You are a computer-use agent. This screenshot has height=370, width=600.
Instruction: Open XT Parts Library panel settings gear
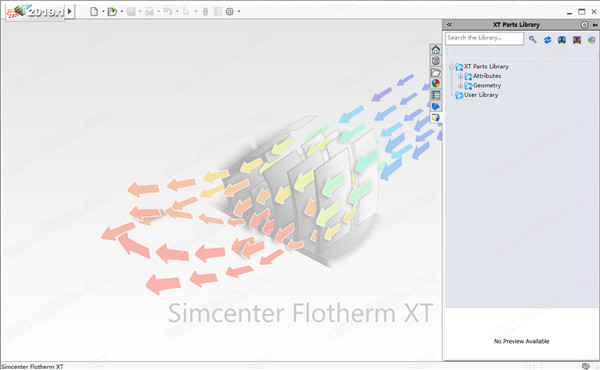point(584,24)
